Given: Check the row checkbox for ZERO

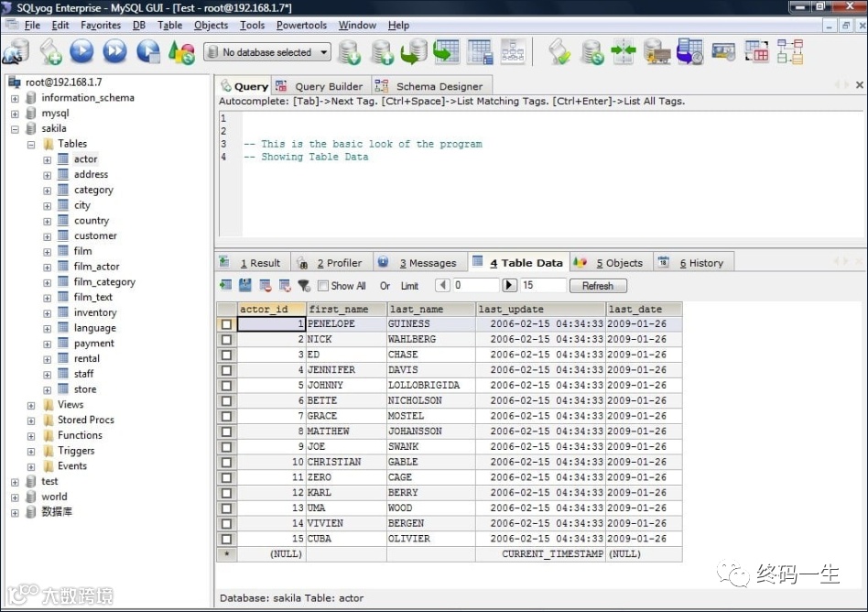Looking at the screenshot, I should 226,477.
